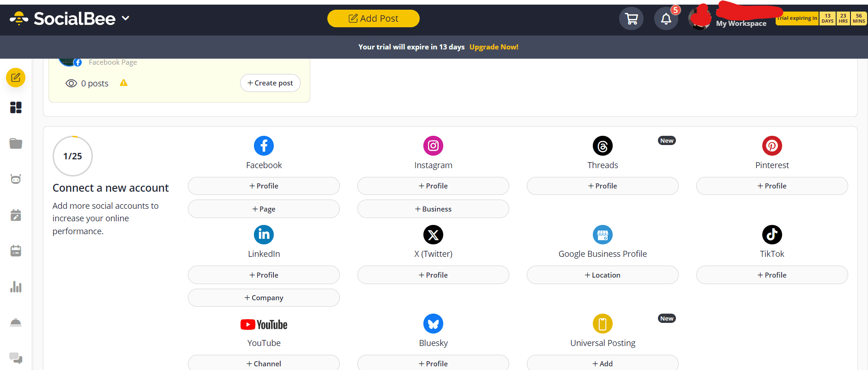The width and height of the screenshot is (868, 370).
Task: Click the Add Post button
Action: click(x=373, y=18)
